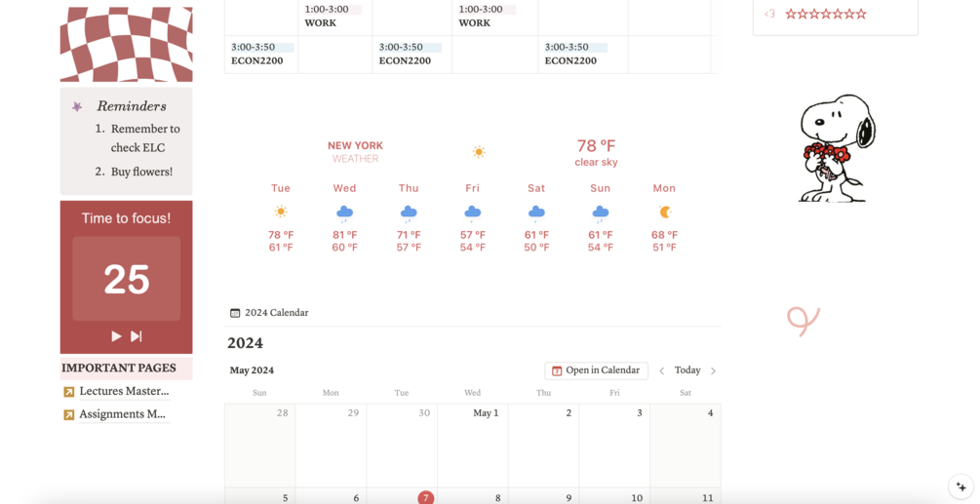Select highlighted day 7 in calendar

tap(425, 498)
